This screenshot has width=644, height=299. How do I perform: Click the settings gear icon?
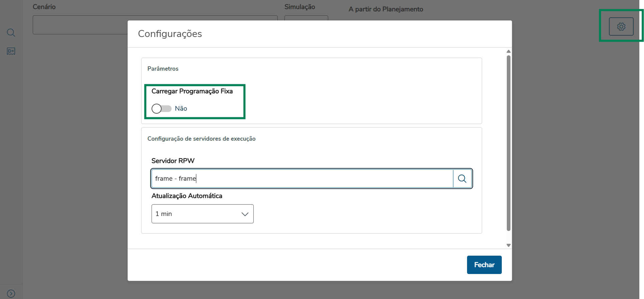[x=621, y=27]
